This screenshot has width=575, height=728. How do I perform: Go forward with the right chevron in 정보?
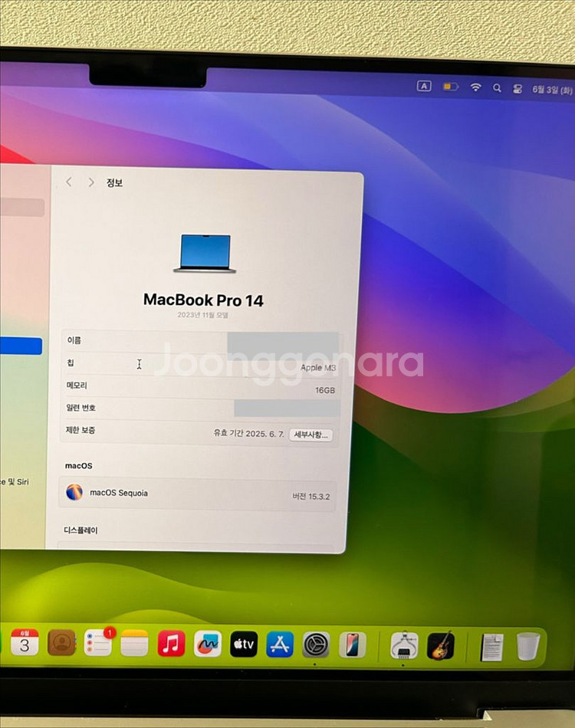91,182
